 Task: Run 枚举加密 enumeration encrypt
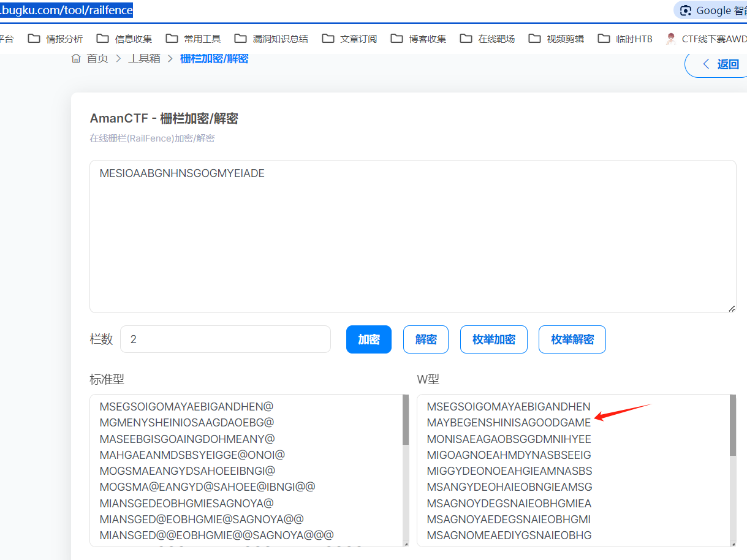(x=494, y=339)
